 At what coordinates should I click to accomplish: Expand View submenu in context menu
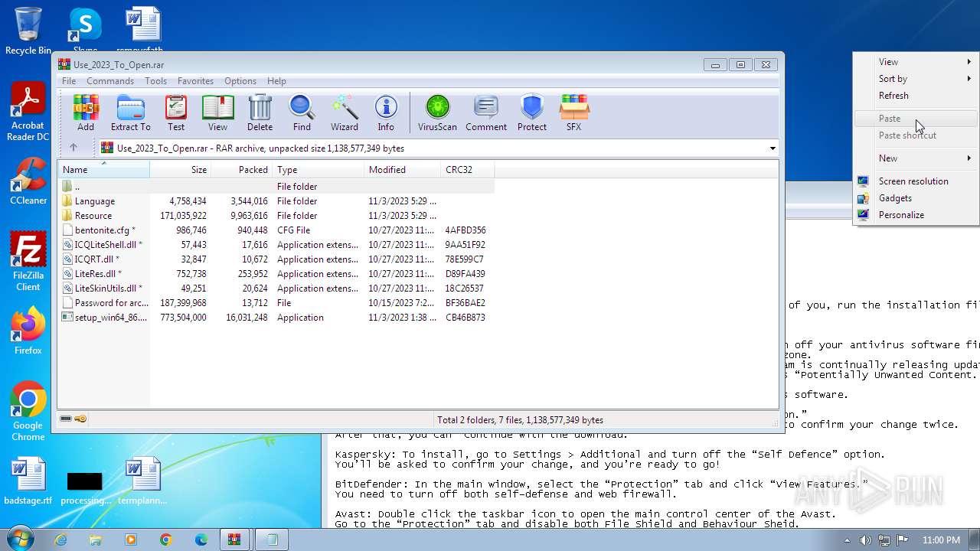(916, 62)
